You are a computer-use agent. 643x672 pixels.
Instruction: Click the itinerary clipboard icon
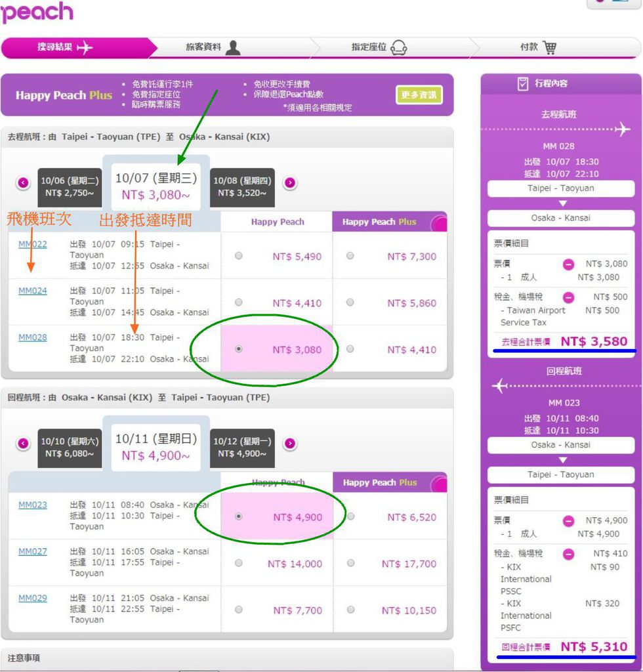[523, 83]
